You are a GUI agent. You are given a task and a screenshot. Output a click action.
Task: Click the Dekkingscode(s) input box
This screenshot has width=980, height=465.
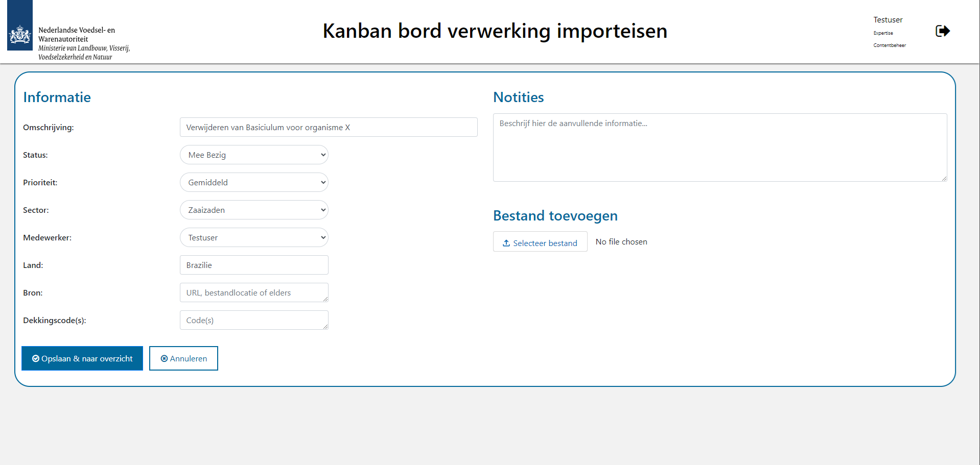[254, 321]
